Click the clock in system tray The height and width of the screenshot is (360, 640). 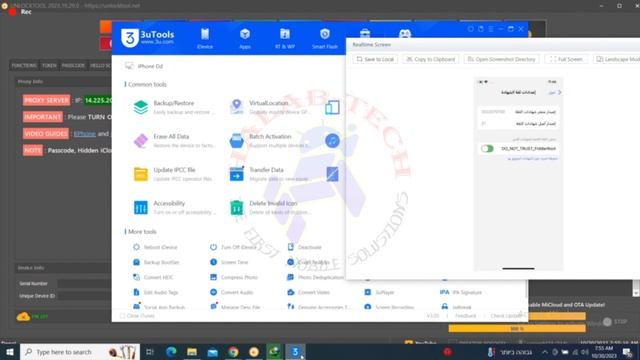(x=604, y=352)
